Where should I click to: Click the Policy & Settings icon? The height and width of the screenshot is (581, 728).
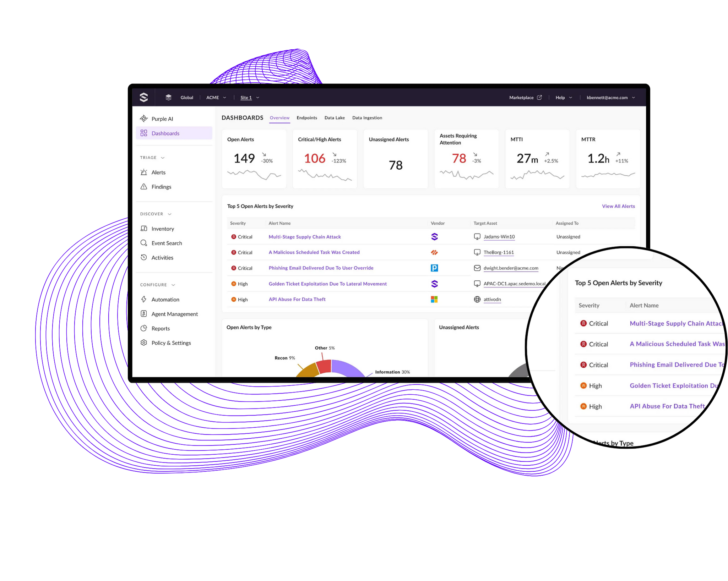pyautogui.click(x=144, y=342)
